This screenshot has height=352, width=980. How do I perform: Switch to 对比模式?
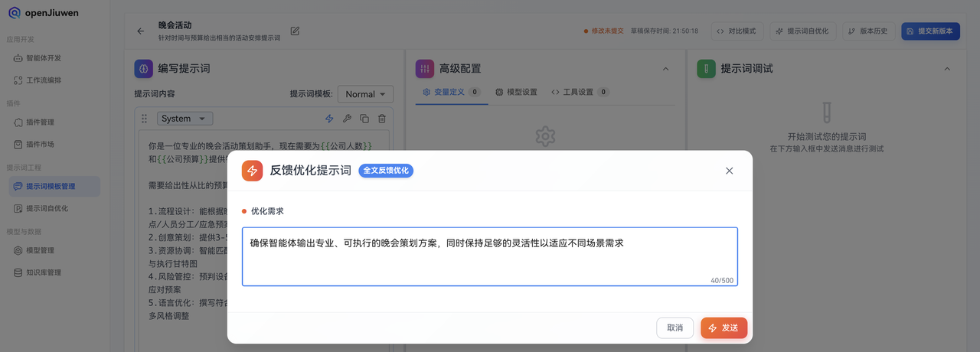point(737,31)
